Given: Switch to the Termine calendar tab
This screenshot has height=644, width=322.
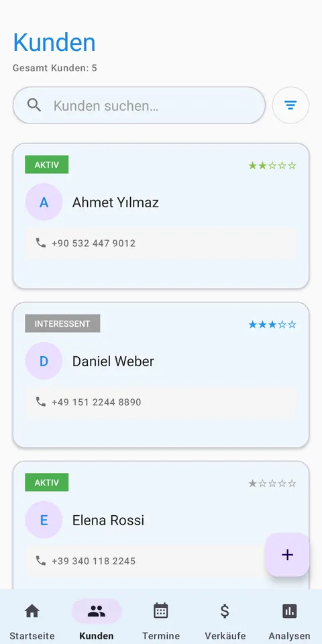Looking at the screenshot, I should tap(161, 620).
